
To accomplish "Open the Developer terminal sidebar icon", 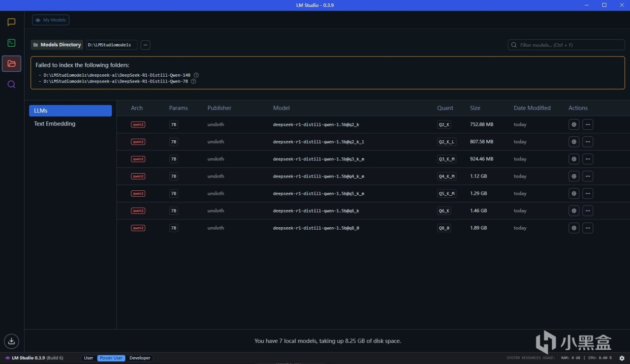I will tap(11, 43).
